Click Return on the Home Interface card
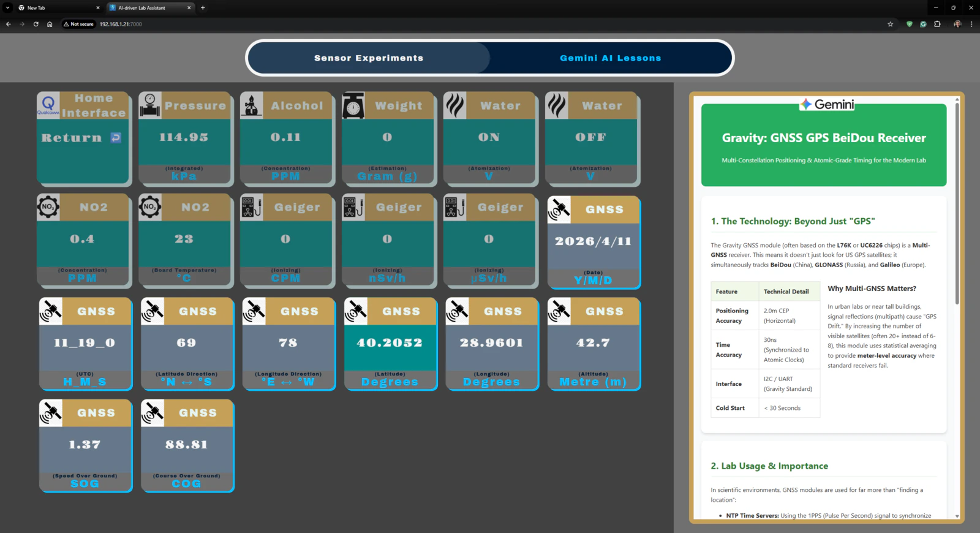The height and width of the screenshot is (533, 980). pos(72,138)
